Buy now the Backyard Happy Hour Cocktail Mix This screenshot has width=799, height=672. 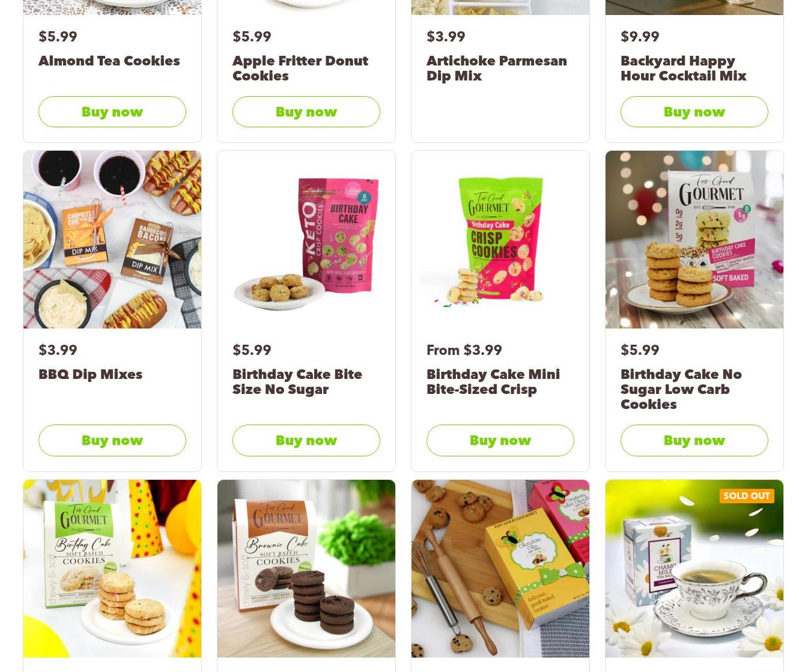[x=694, y=112]
